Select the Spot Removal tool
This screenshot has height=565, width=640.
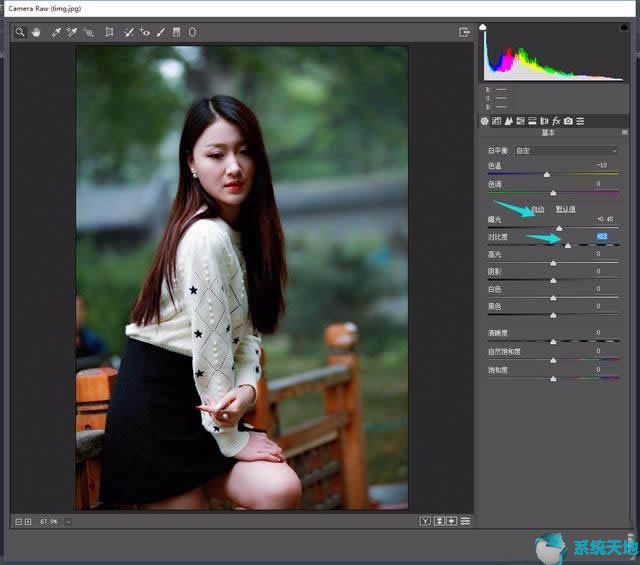tap(129, 32)
